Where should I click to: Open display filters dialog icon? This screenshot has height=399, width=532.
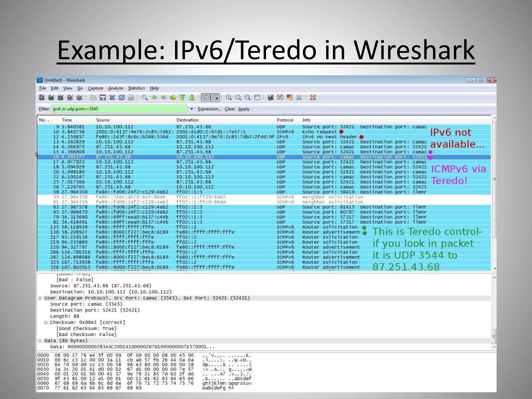(x=280, y=98)
